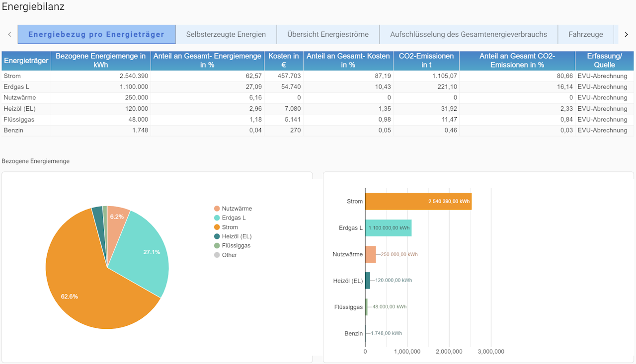Image resolution: width=636 pixels, height=364 pixels.
Task: Switch to Übersicht Energieströme tab
Action: click(328, 34)
